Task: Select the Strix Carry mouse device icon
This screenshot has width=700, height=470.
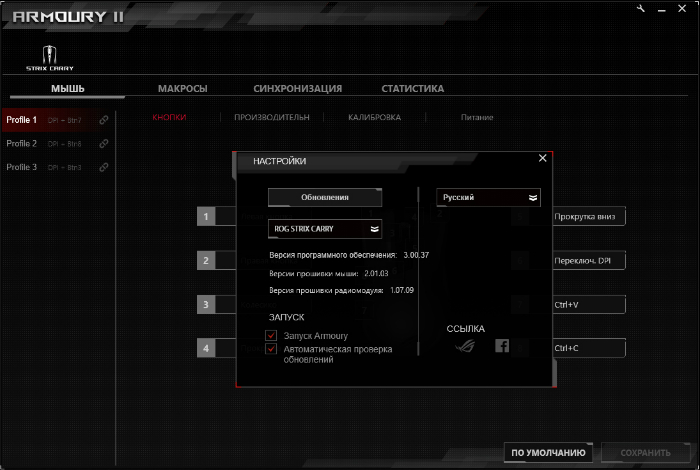Action: point(50,58)
